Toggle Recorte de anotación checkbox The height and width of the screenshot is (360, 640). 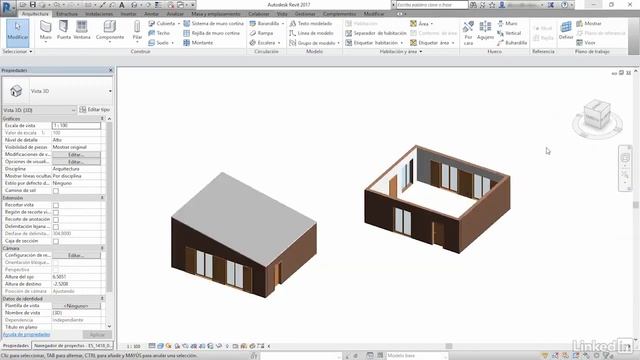point(56,220)
